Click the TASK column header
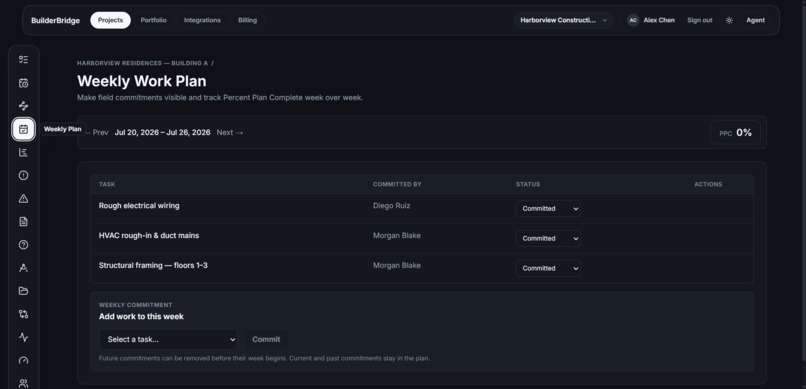 point(107,184)
